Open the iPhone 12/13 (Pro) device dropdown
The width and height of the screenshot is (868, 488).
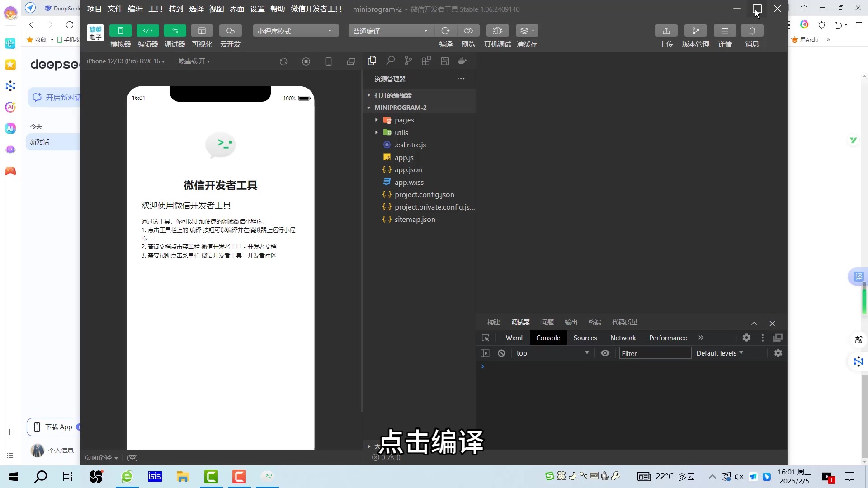coord(125,61)
